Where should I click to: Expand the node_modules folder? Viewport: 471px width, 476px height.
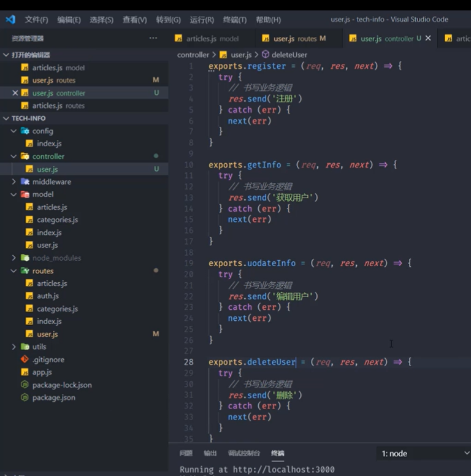tap(13, 258)
